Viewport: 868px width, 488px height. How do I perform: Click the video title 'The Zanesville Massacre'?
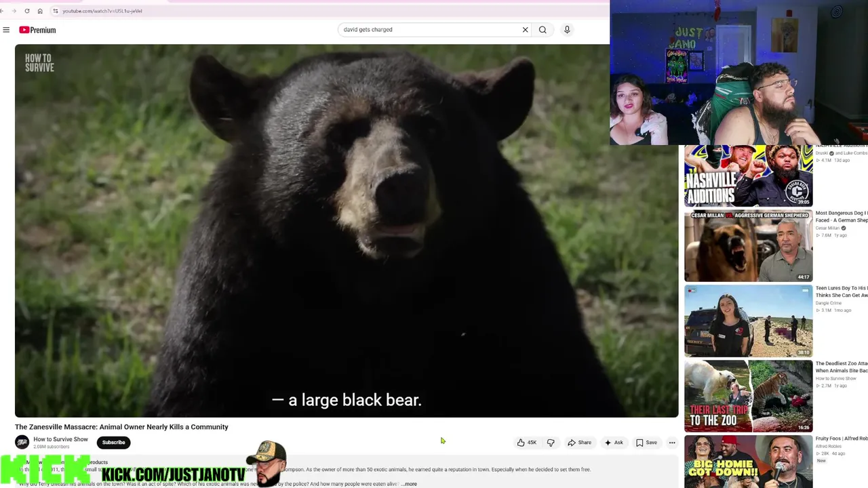(121, 427)
